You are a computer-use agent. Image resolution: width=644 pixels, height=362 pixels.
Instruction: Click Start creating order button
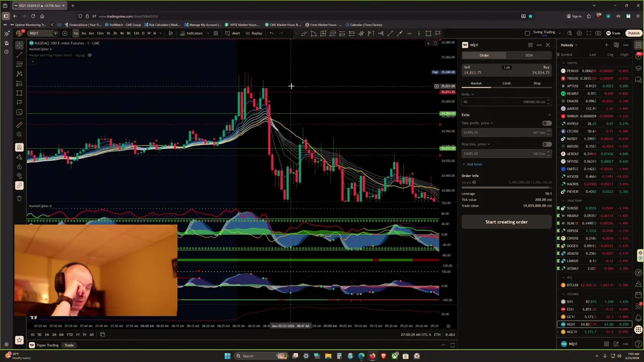tap(507, 222)
